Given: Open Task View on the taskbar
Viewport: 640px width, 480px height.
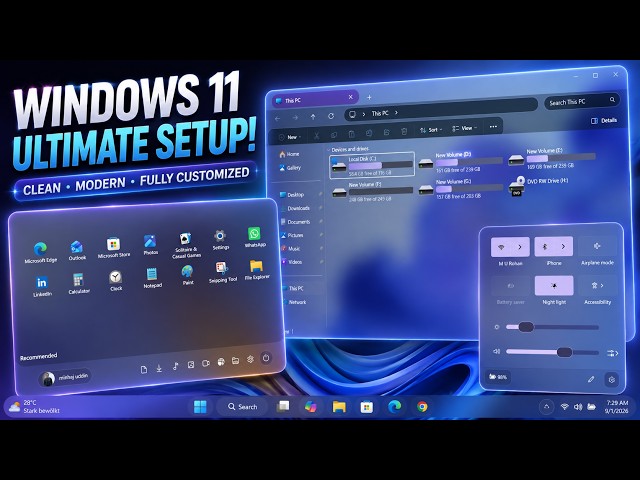Looking at the screenshot, I should (283, 407).
